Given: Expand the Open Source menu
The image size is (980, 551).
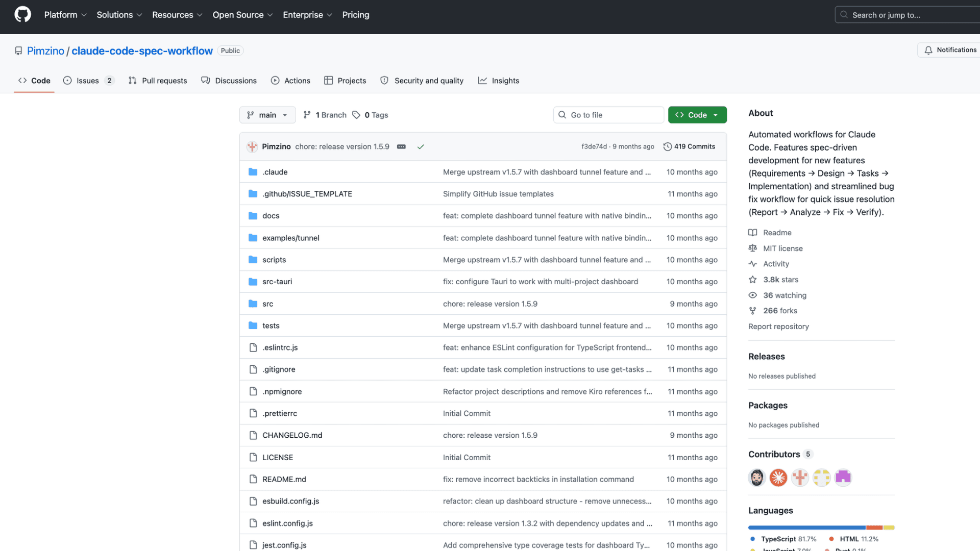Looking at the screenshot, I should point(242,15).
